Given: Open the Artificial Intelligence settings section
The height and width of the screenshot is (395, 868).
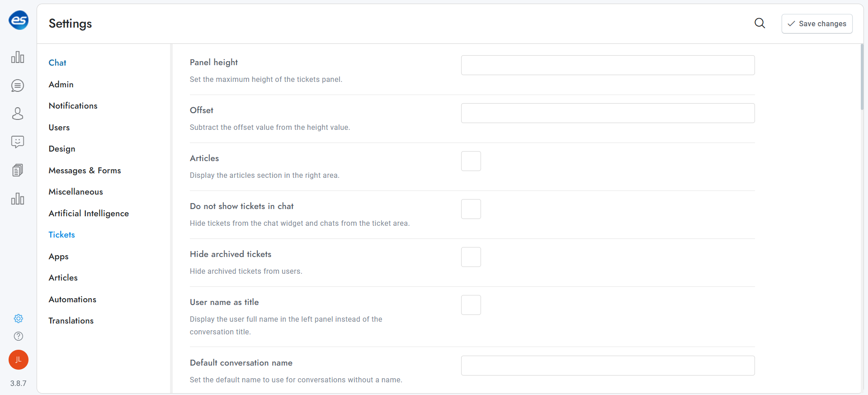Looking at the screenshot, I should coord(89,213).
